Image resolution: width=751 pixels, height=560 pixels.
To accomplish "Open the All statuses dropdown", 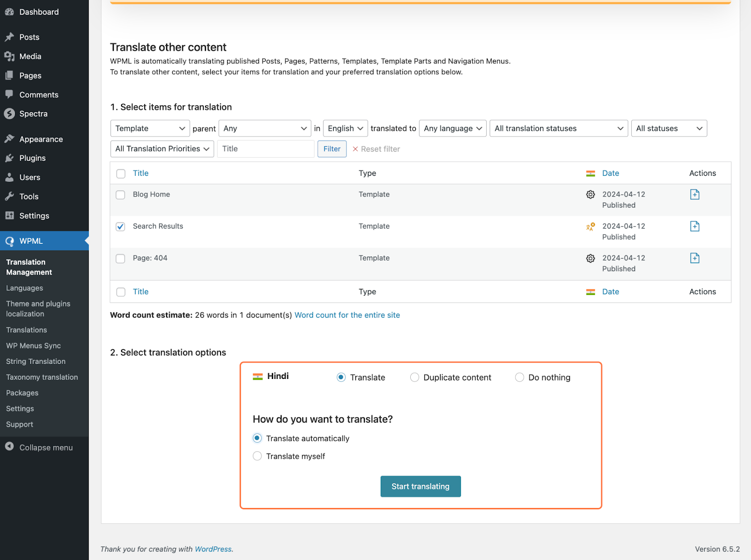I will pos(669,129).
